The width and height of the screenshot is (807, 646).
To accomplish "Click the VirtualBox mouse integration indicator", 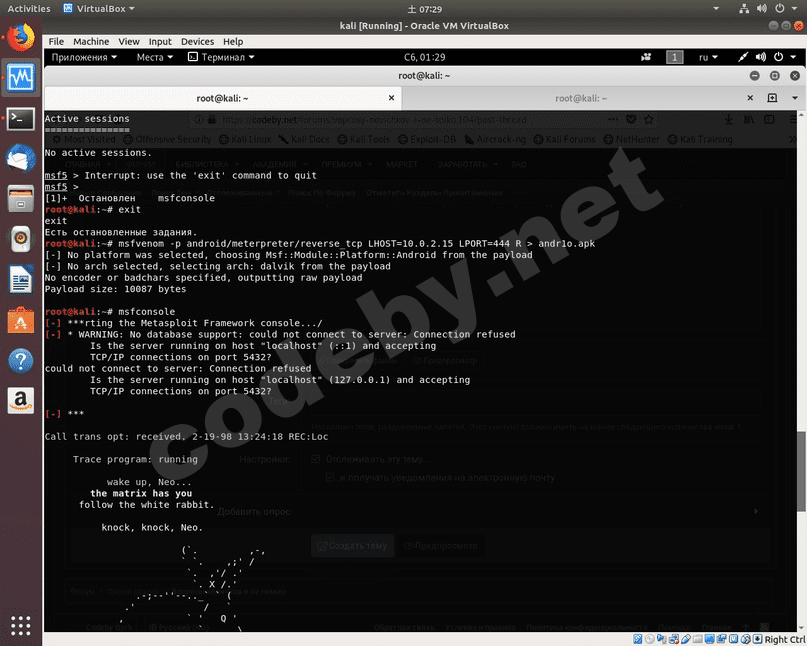I will (x=745, y=639).
